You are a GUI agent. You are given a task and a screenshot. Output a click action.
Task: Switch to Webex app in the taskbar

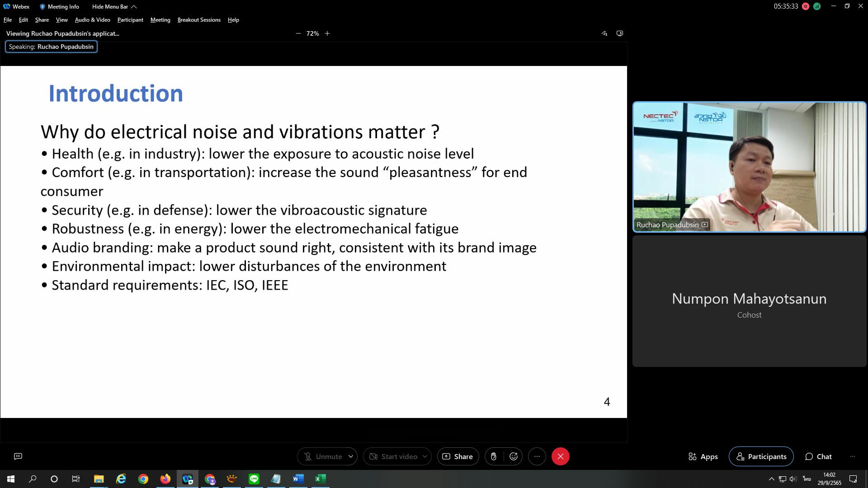tap(187, 479)
